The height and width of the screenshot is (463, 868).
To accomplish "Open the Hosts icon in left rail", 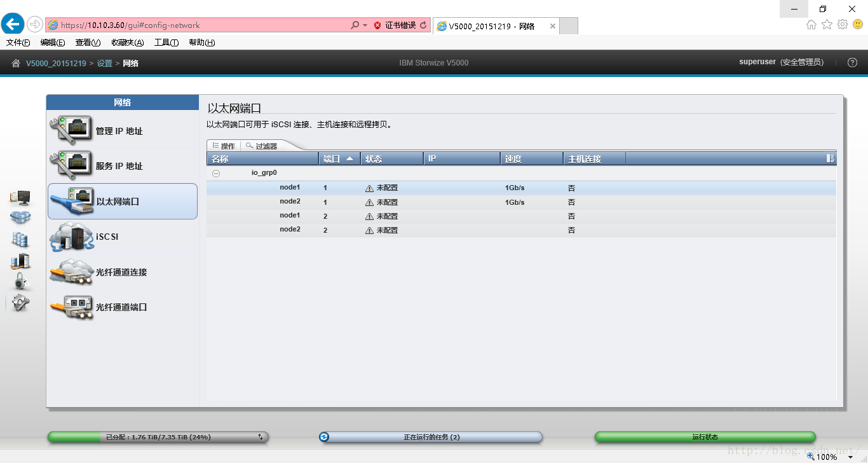I will (20, 261).
